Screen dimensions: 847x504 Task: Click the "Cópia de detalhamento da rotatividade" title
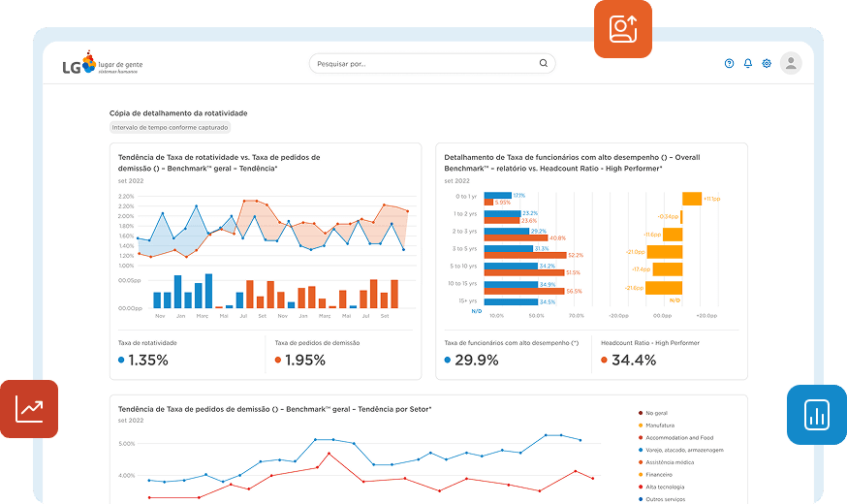point(178,113)
